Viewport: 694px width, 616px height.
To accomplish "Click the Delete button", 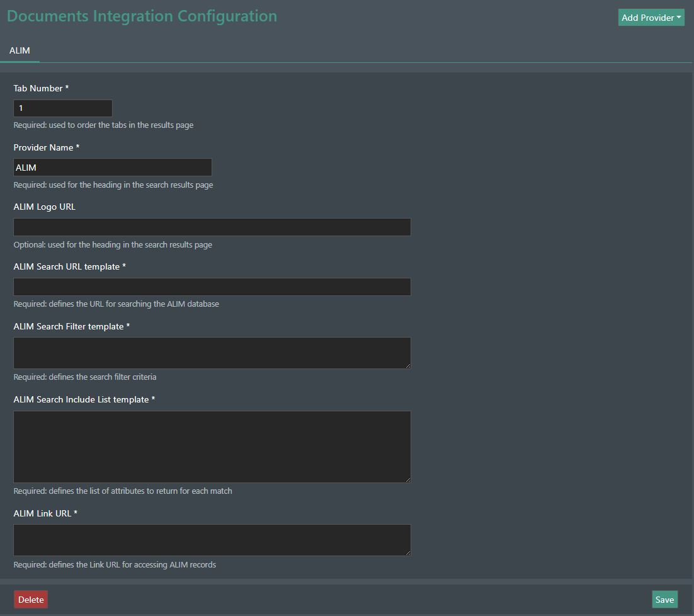I will (x=30, y=599).
